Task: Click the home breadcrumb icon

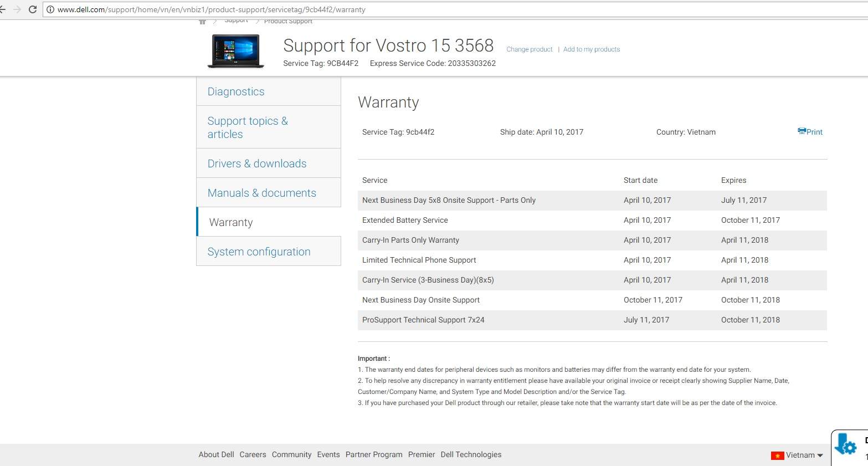Action: pyautogui.click(x=202, y=22)
